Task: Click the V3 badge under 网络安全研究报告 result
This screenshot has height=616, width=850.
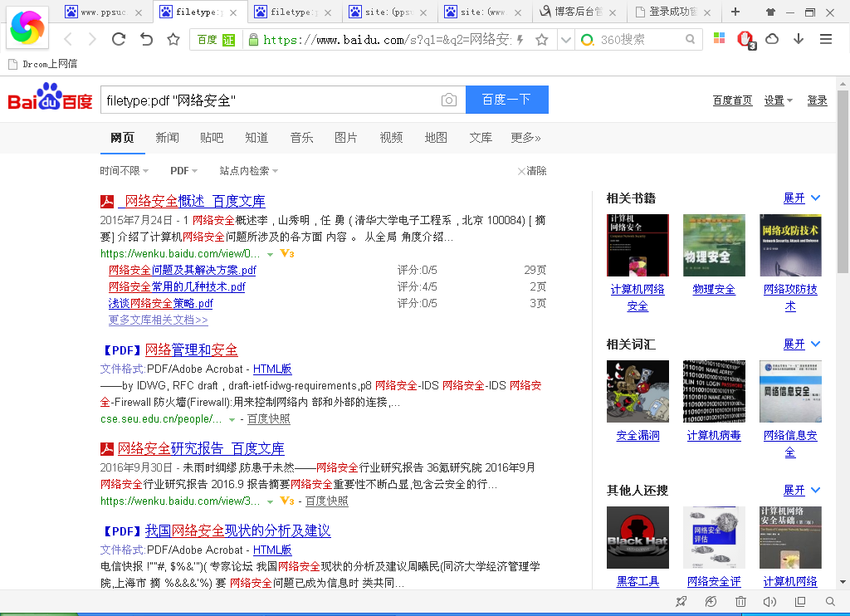Action: pos(286,501)
